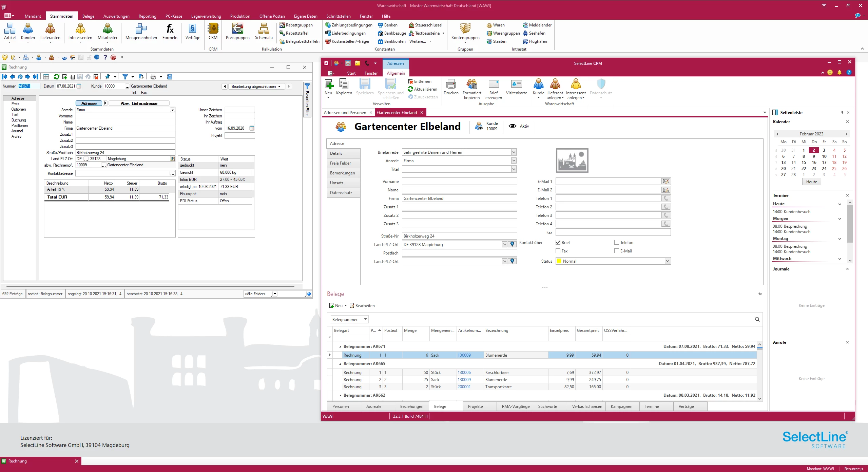Select the Umsatz side tab

tap(343, 183)
